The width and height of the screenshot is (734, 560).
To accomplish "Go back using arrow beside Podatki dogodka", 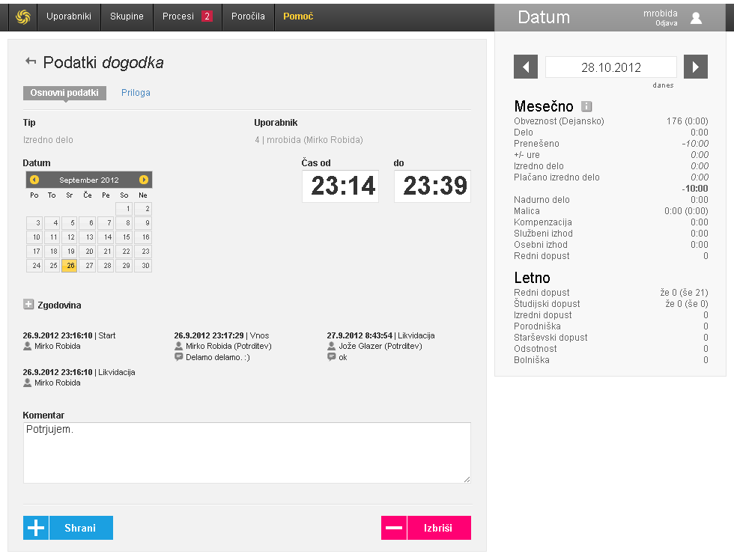I will coord(31,62).
